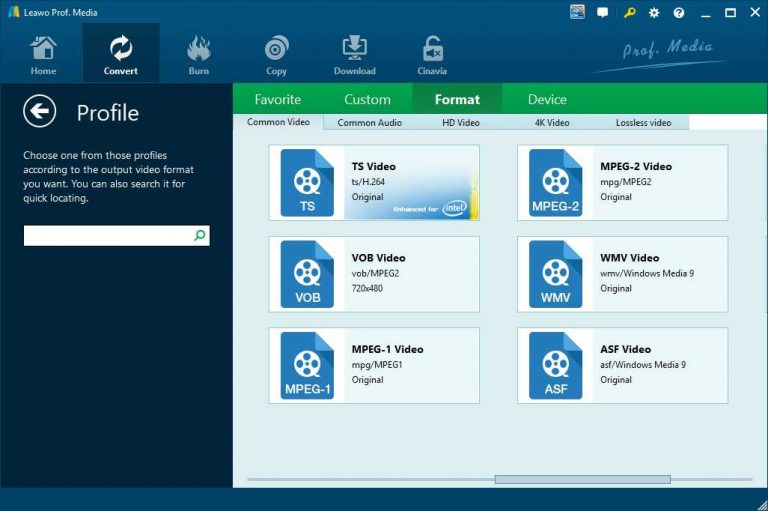Open the Copy disc module
Image resolution: width=768 pixels, height=511 pixels.
(x=276, y=55)
